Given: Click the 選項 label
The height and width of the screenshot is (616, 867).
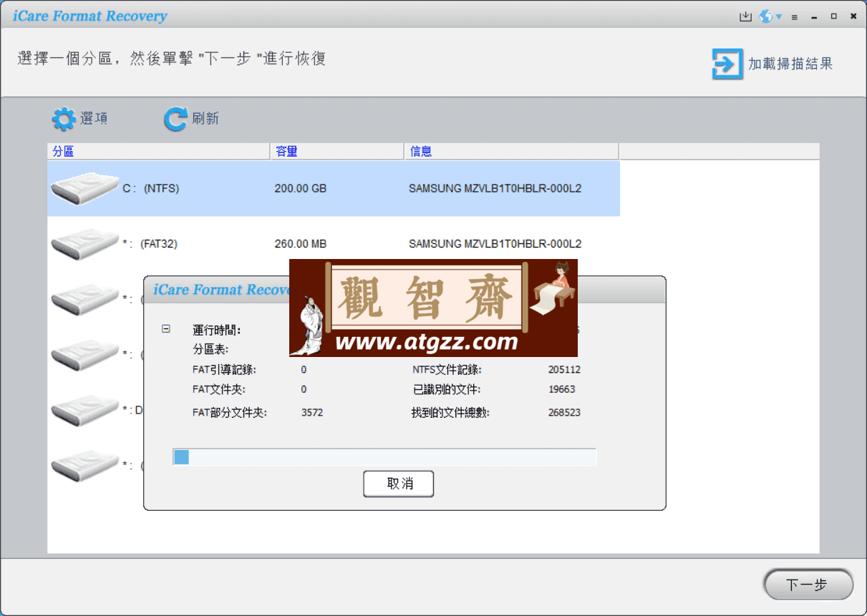Looking at the screenshot, I should [94, 119].
